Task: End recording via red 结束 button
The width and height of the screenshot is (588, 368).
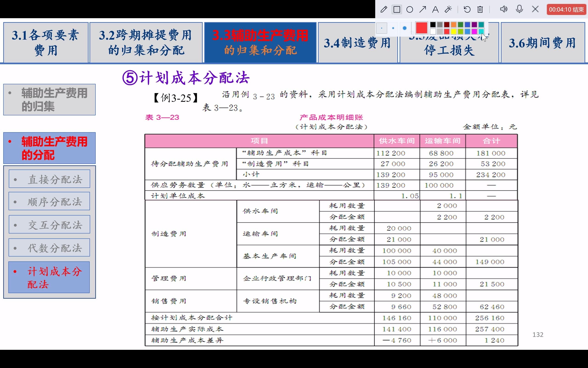Action: 566,9
